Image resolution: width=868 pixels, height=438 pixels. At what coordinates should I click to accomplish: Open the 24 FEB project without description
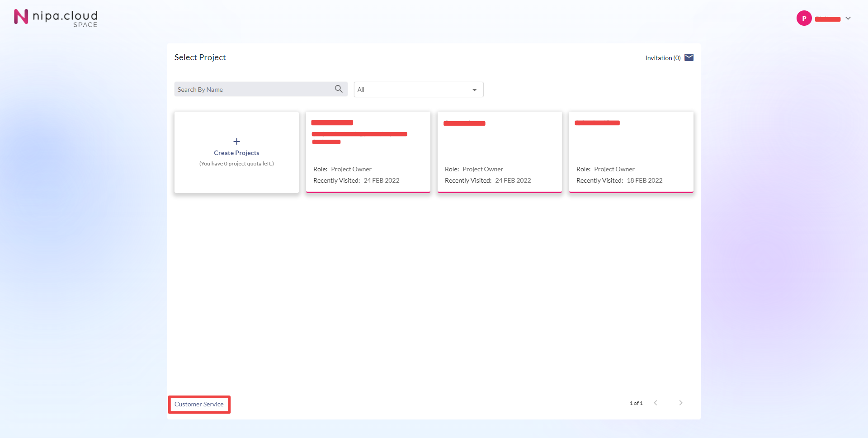[500, 152]
